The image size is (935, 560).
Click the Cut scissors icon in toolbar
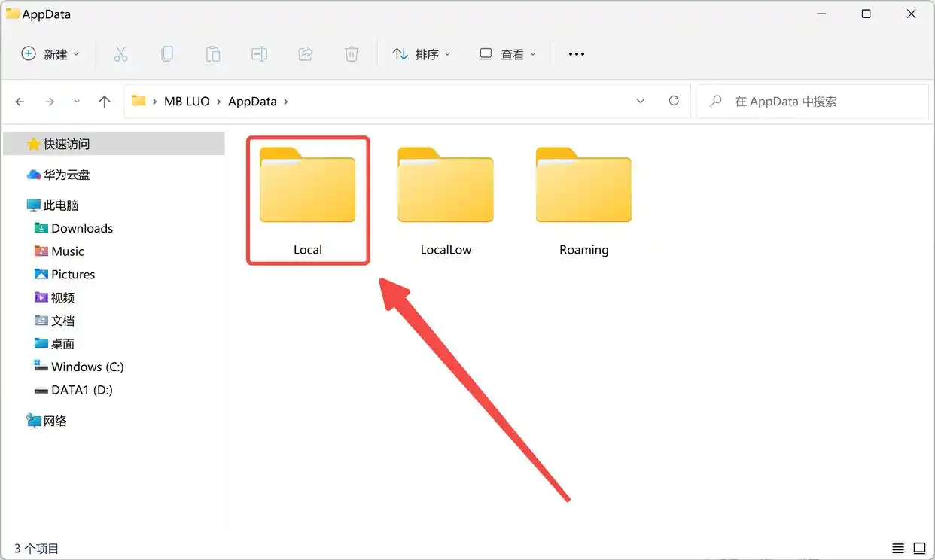120,54
